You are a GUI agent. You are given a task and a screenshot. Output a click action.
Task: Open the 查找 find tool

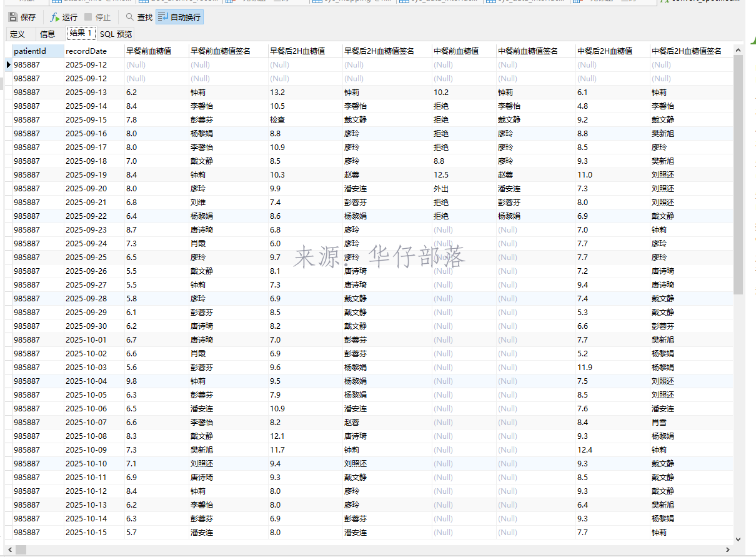pos(139,18)
